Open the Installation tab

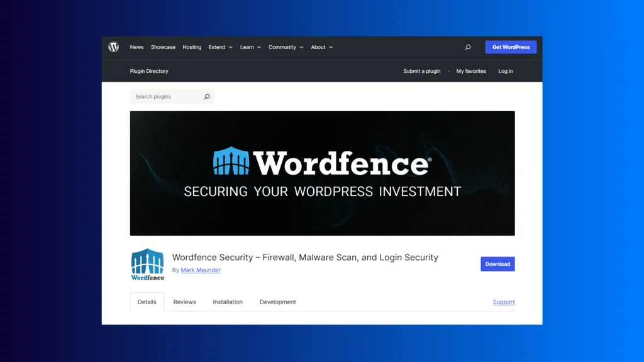[228, 302]
